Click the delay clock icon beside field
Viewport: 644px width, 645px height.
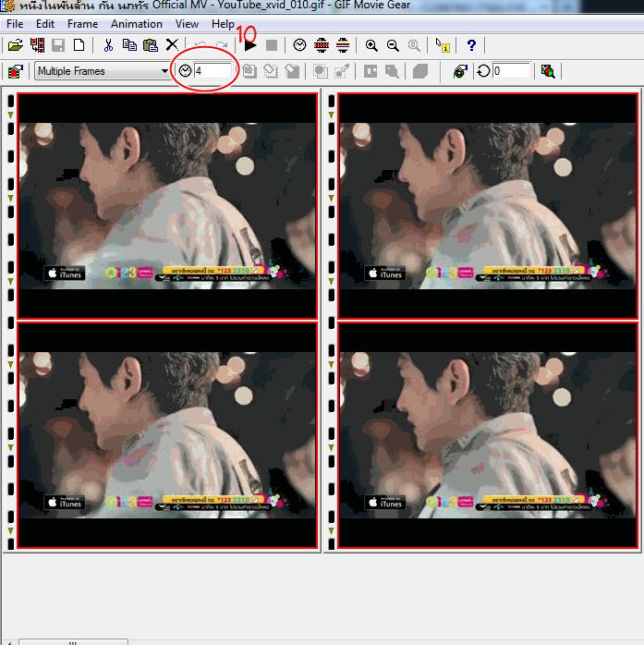coord(186,71)
